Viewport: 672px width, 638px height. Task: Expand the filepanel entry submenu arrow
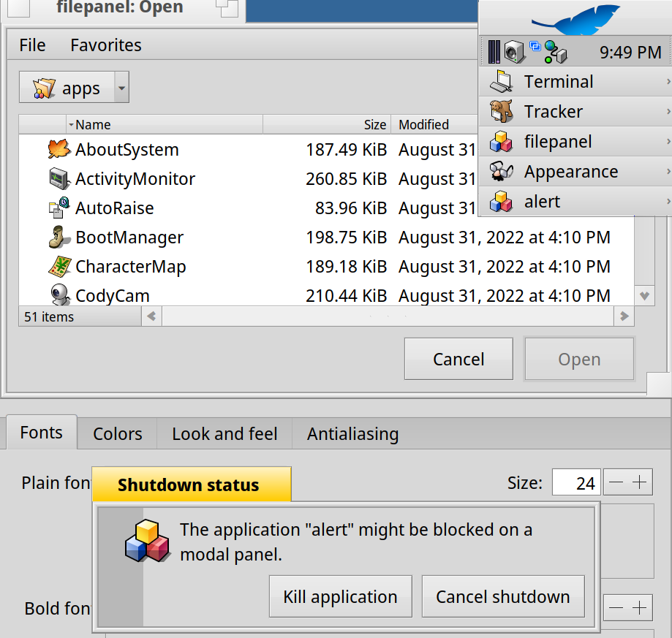pyautogui.click(x=668, y=141)
